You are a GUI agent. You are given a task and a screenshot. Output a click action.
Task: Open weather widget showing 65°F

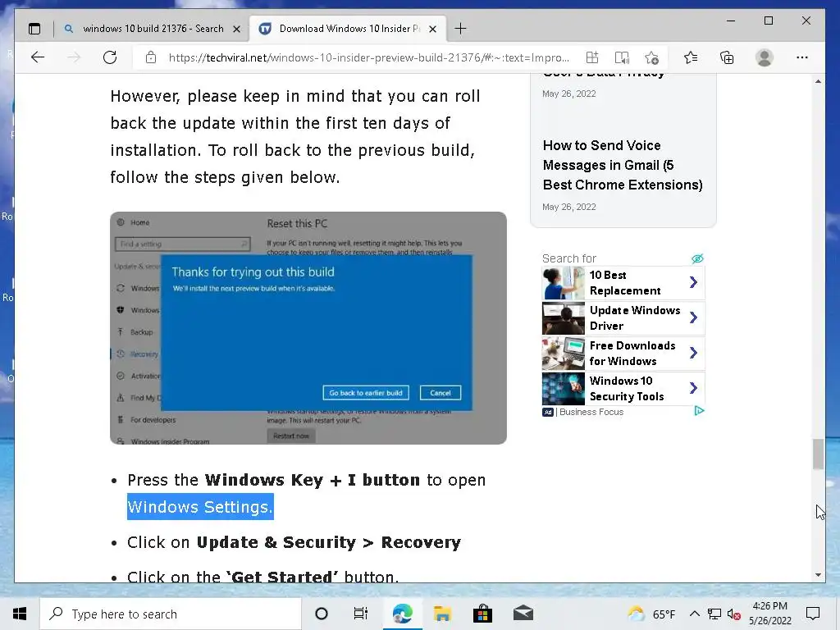[651, 614]
